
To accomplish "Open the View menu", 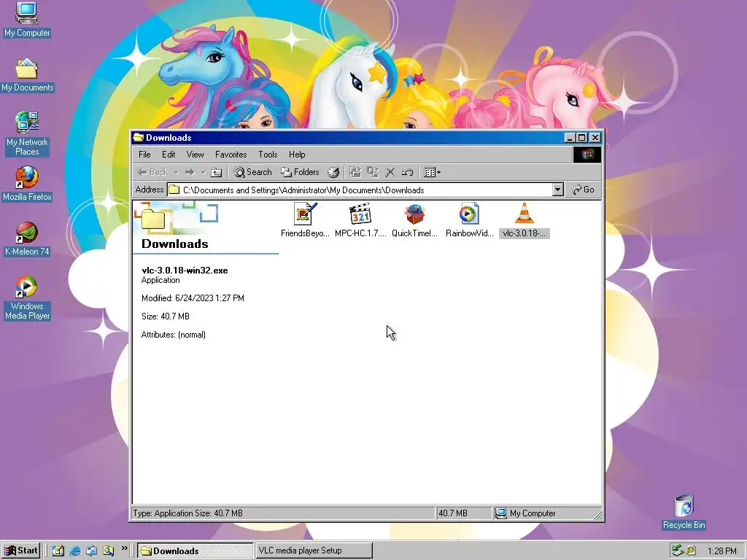I will [x=195, y=155].
